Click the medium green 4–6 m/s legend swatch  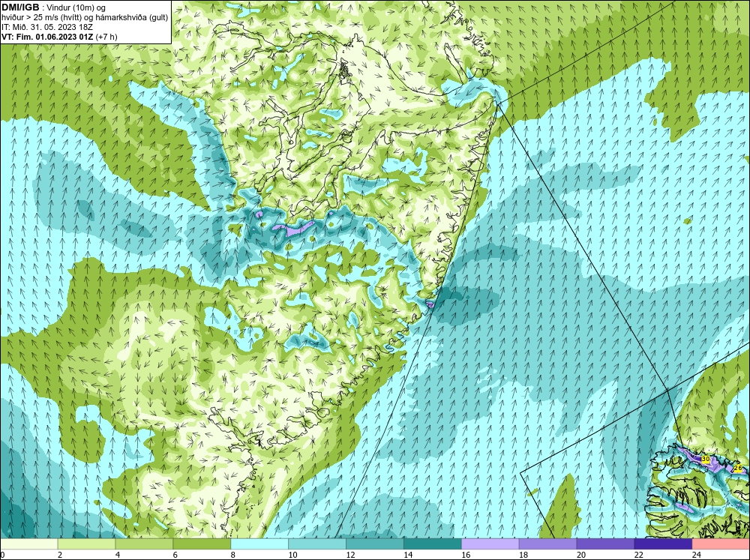pos(144,544)
